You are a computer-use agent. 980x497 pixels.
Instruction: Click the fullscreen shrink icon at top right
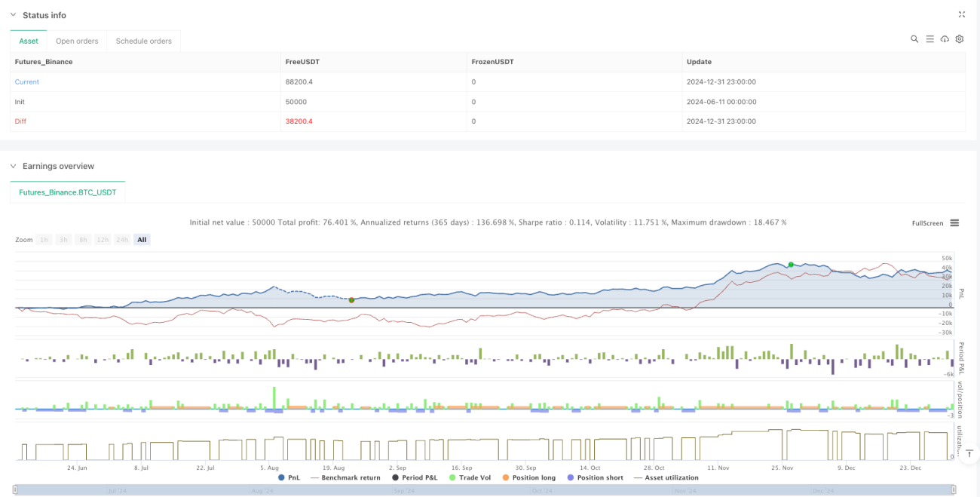pos(962,14)
